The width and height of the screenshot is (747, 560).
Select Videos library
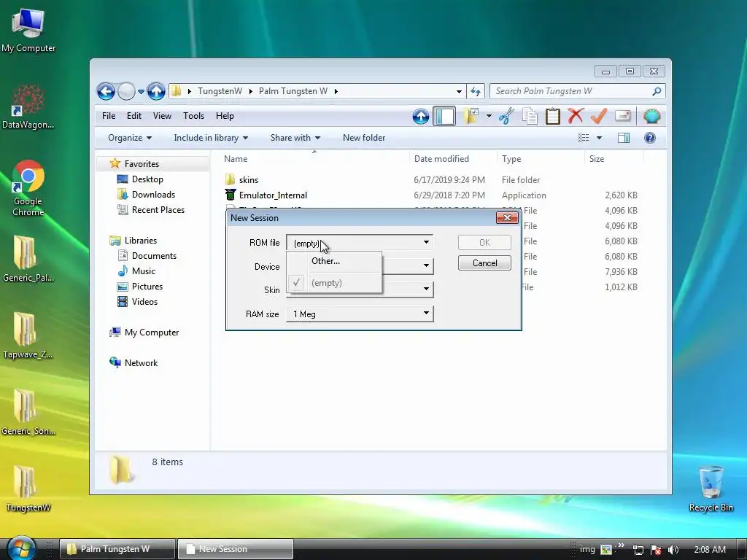[144, 301]
